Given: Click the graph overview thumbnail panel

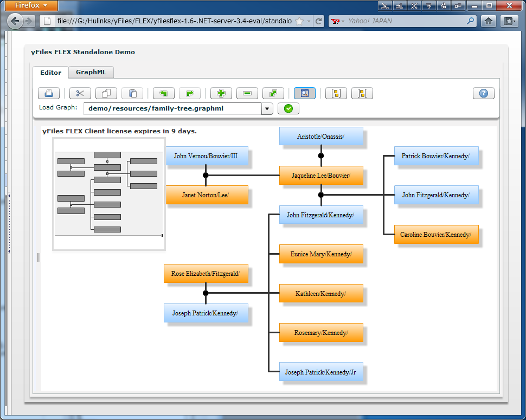Looking at the screenshot, I should pyautogui.click(x=109, y=194).
